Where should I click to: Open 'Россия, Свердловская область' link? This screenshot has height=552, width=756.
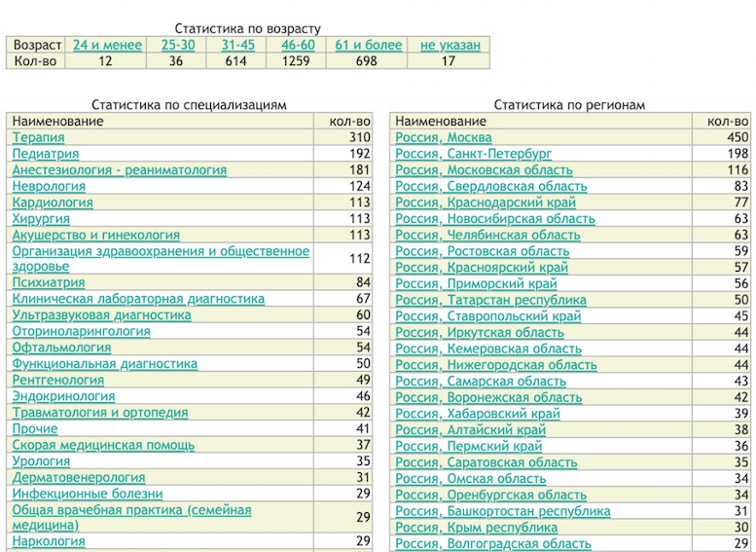(491, 186)
